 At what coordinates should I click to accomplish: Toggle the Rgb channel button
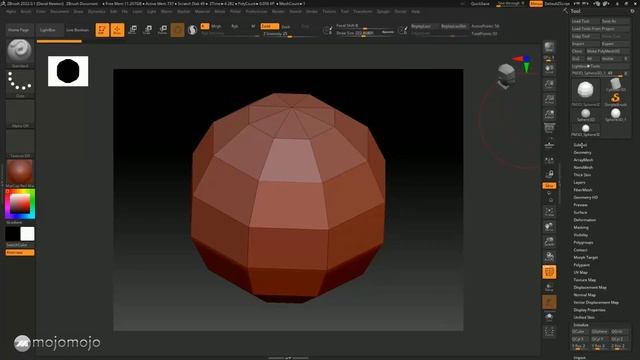pos(235,26)
